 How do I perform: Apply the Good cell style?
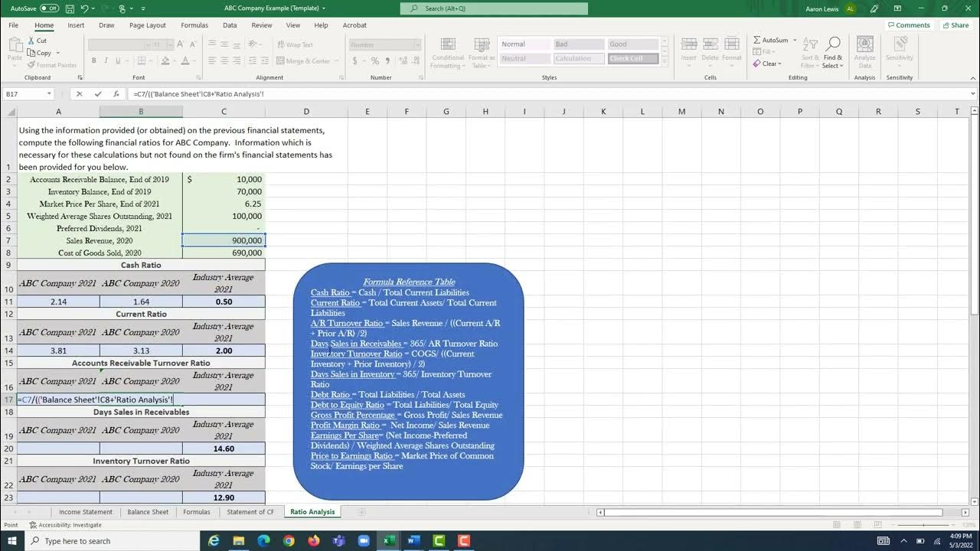pyautogui.click(x=633, y=44)
